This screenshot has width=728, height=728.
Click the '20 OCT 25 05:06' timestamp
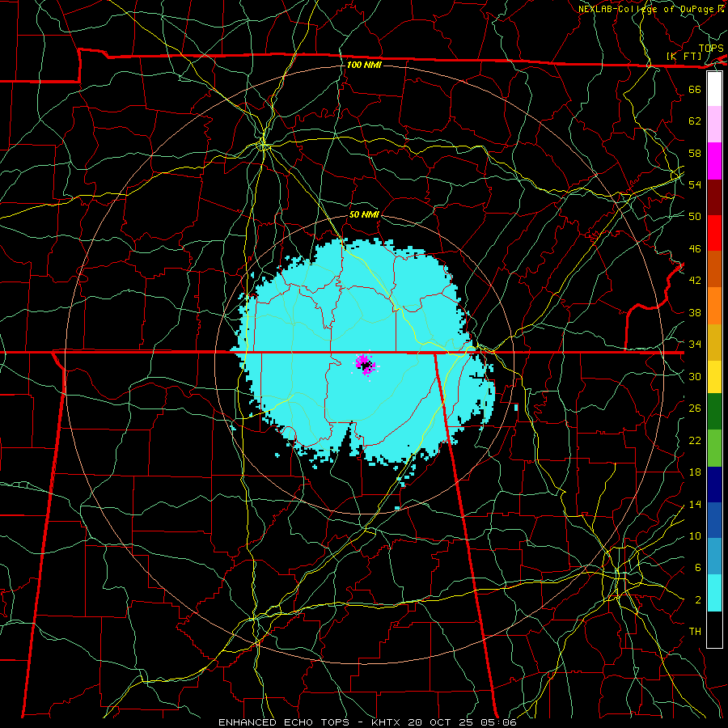[x=462, y=722]
